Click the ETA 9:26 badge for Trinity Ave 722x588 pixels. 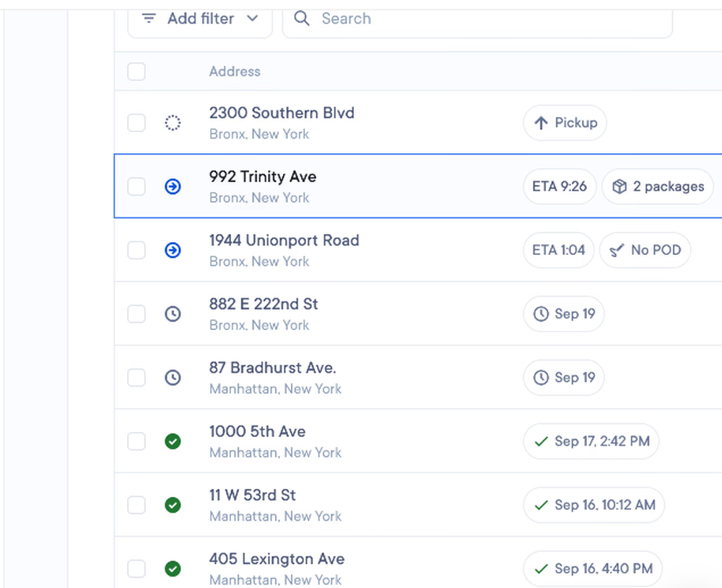[559, 186]
